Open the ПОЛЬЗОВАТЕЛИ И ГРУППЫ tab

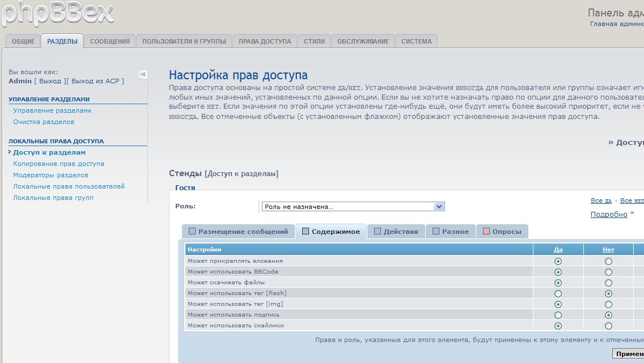pos(184,41)
